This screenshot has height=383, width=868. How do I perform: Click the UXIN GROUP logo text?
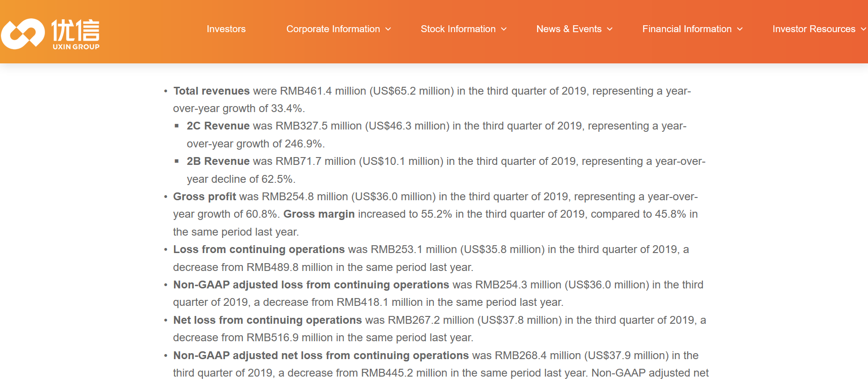pos(76,46)
